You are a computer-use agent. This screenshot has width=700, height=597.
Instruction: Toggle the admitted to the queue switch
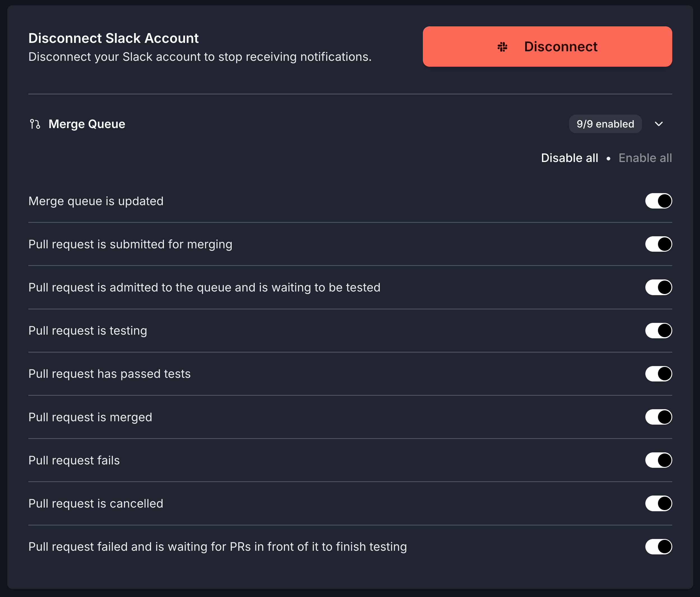tap(658, 288)
